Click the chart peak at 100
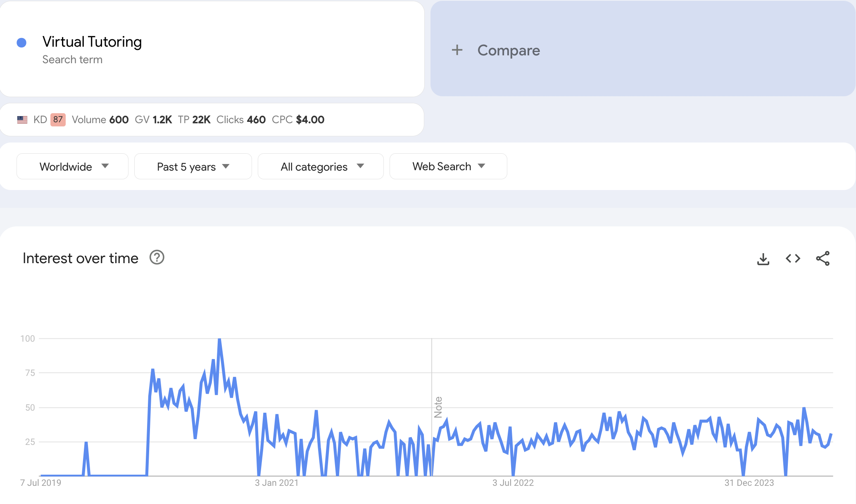Screen dimensions: 856x504 click(x=219, y=340)
